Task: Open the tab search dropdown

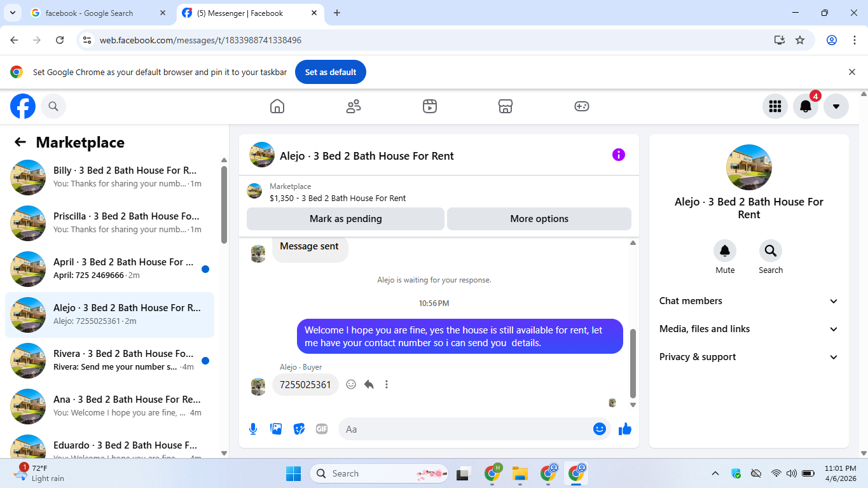Action: coord(12,13)
